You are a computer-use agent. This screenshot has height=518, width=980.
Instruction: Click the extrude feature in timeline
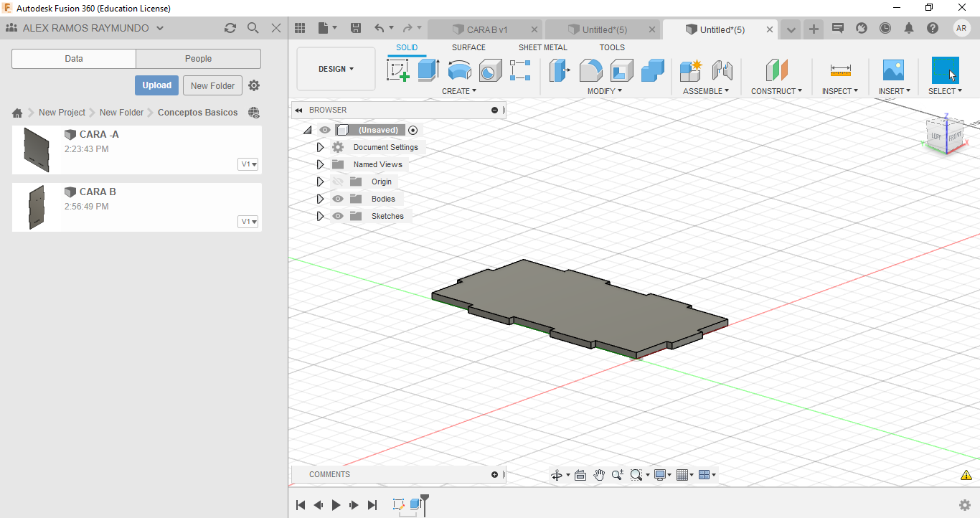click(415, 504)
